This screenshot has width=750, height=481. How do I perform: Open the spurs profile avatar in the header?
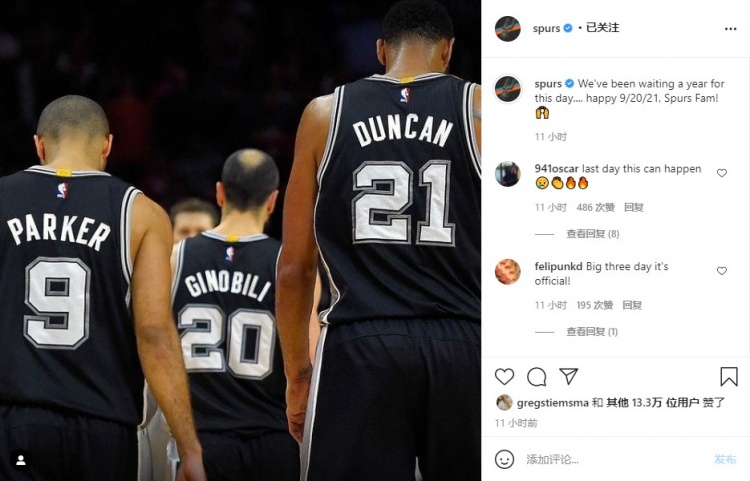pos(507,29)
